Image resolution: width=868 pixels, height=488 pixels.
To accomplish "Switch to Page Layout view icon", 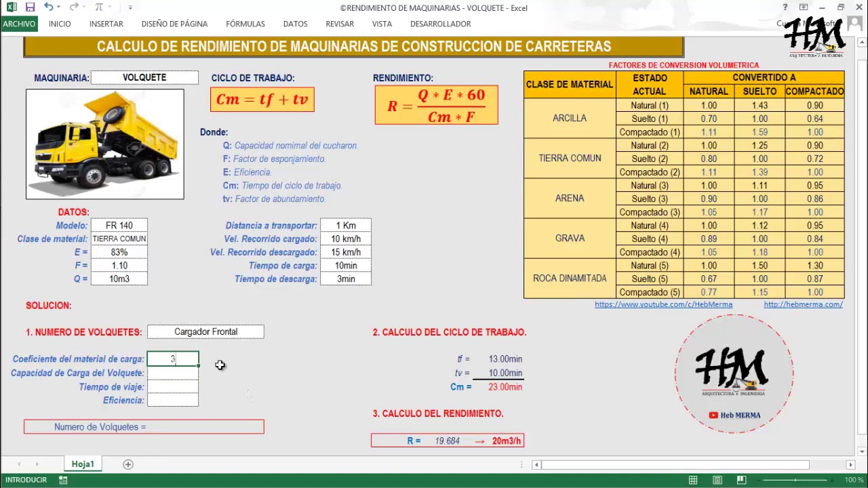I will click(717, 480).
